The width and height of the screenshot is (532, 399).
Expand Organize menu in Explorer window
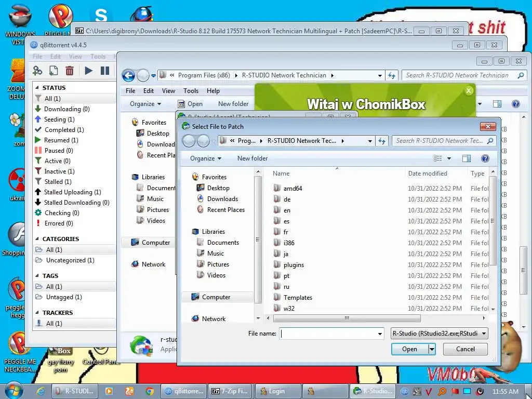145,104
